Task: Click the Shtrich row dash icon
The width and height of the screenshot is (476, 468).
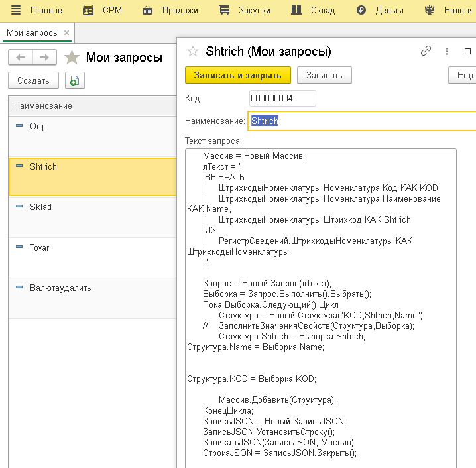Action: click(x=19, y=166)
